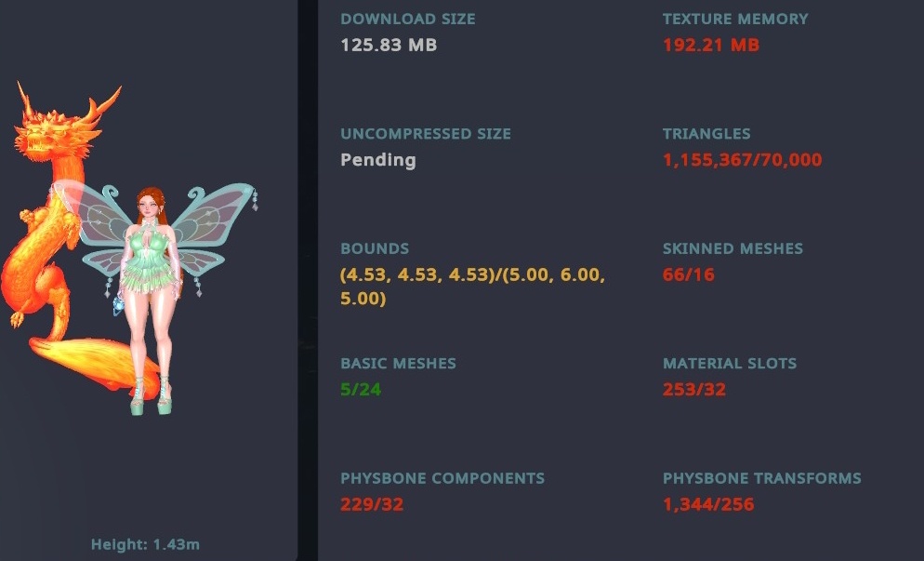
Task: Select the yellow bounds dimensions value
Action: click(472, 287)
